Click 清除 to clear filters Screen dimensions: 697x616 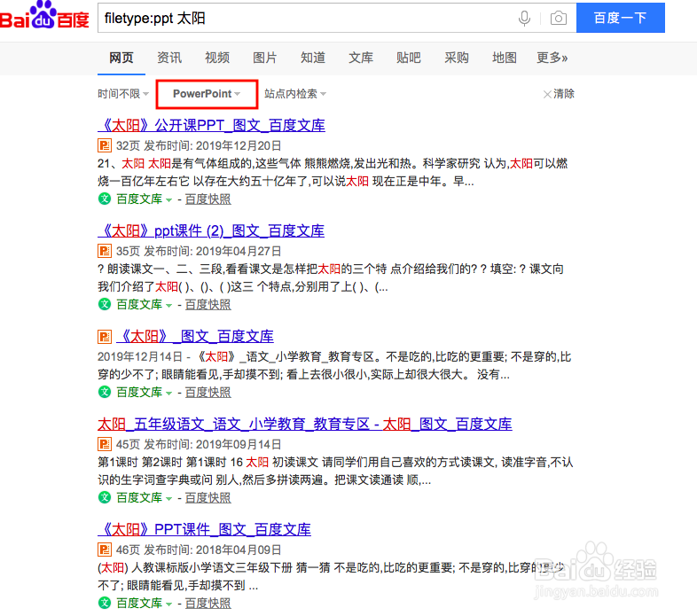click(559, 94)
